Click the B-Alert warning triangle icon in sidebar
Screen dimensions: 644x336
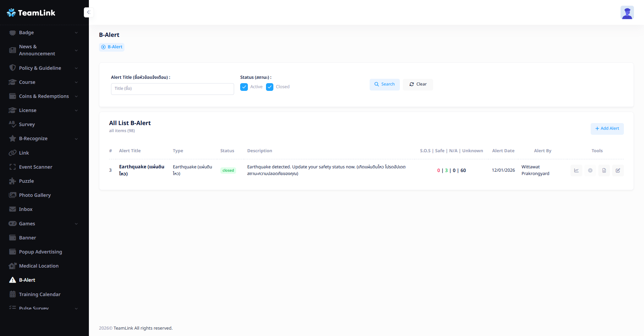pos(13,280)
